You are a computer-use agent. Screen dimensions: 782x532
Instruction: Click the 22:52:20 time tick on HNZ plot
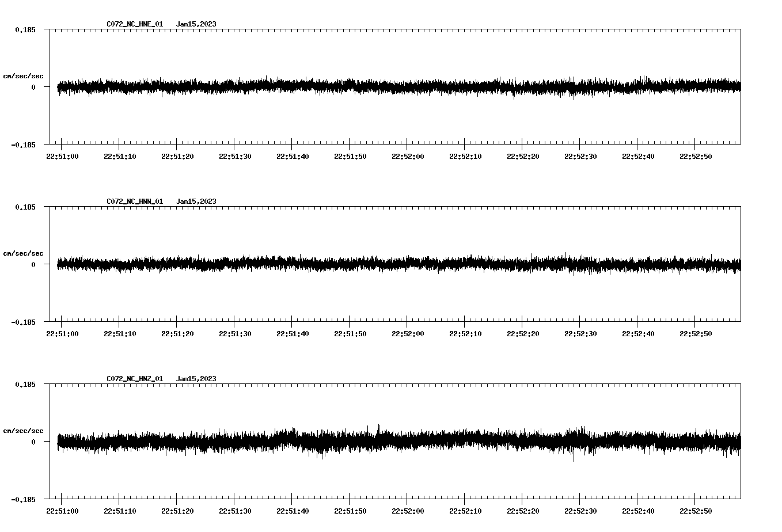[x=524, y=510]
